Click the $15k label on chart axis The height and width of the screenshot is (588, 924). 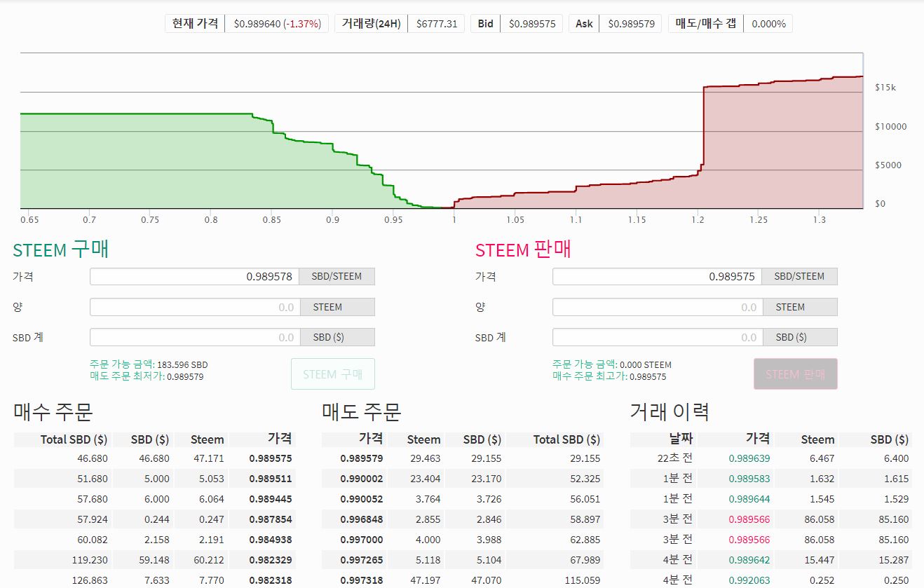(885, 88)
